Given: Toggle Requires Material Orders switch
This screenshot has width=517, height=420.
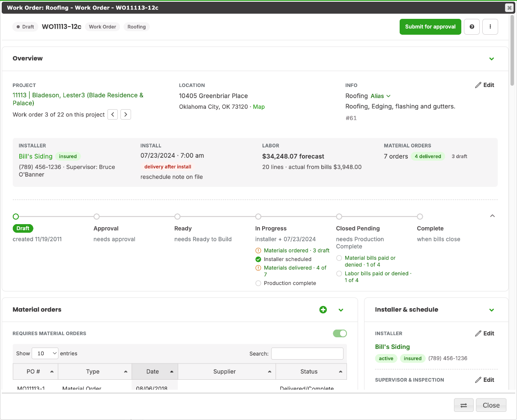Looking at the screenshot, I should pyautogui.click(x=340, y=333).
